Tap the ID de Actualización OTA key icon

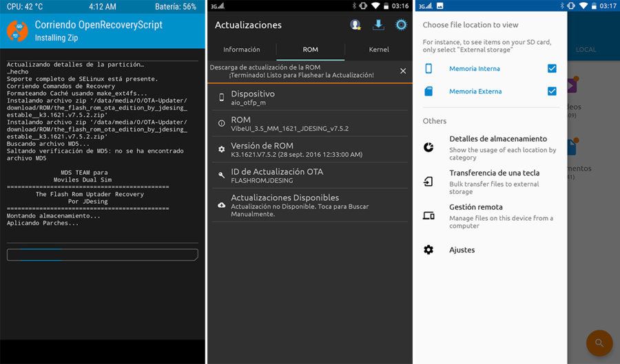[x=221, y=175]
